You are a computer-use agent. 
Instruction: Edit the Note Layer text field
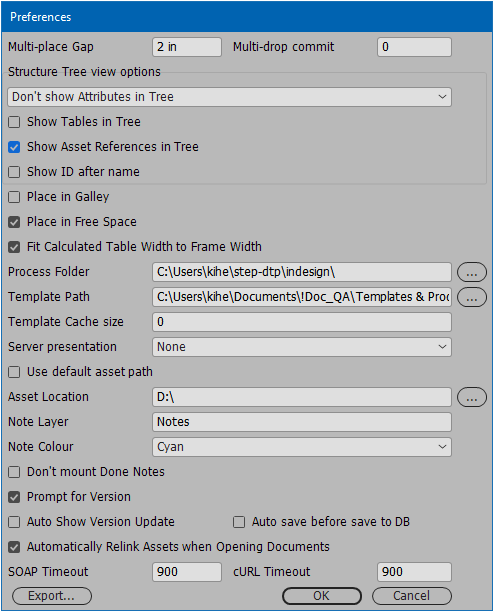pyautogui.click(x=302, y=422)
